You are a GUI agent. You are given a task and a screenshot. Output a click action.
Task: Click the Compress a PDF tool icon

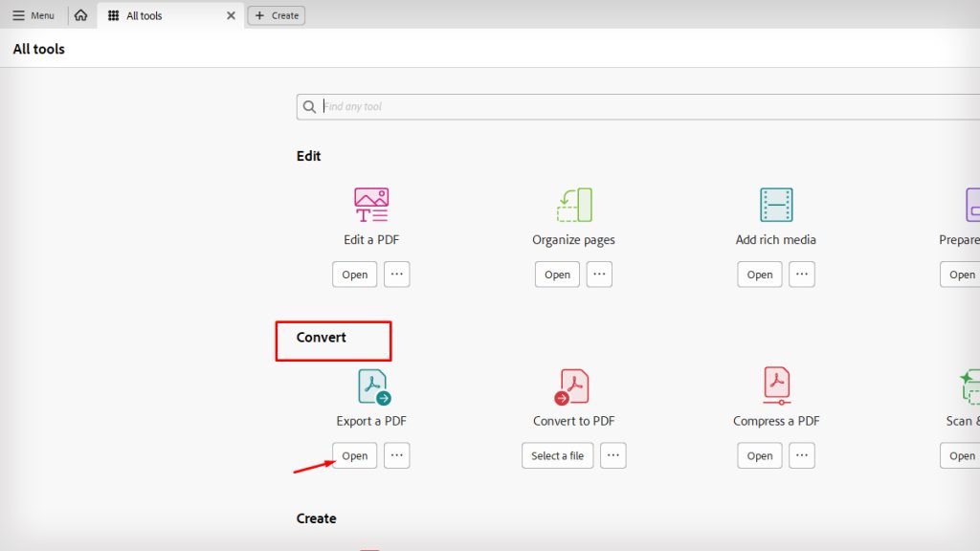[x=775, y=385]
